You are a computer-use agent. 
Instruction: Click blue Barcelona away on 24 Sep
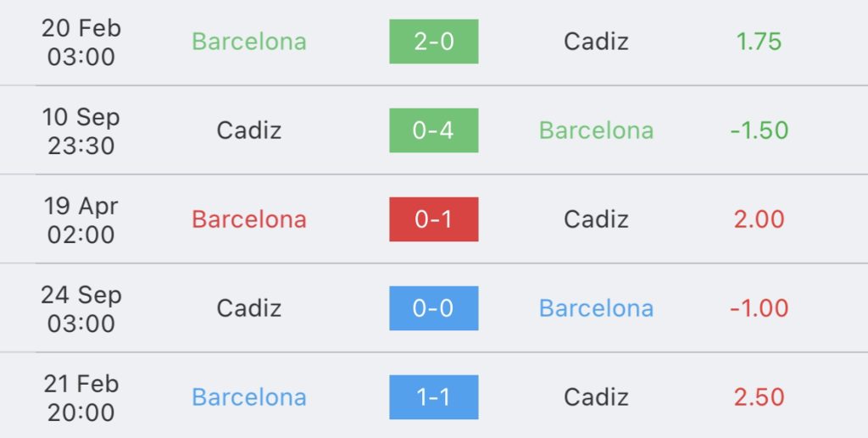pos(596,308)
